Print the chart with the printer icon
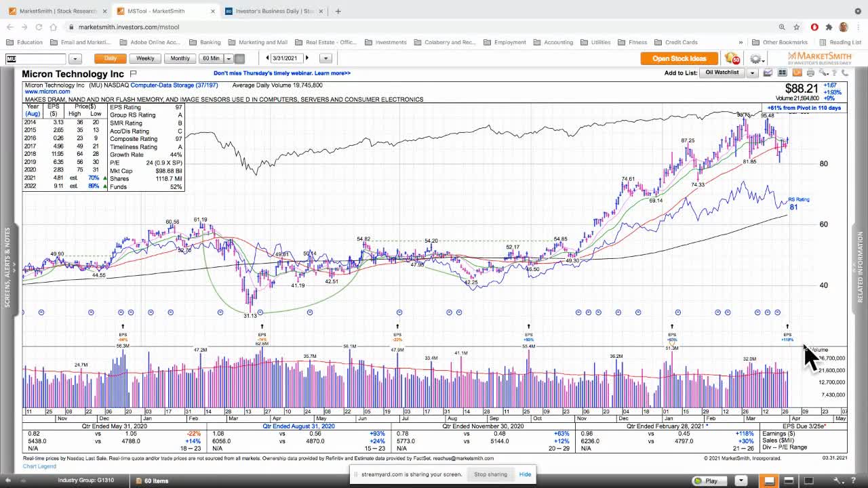 (x=810, y=73)
